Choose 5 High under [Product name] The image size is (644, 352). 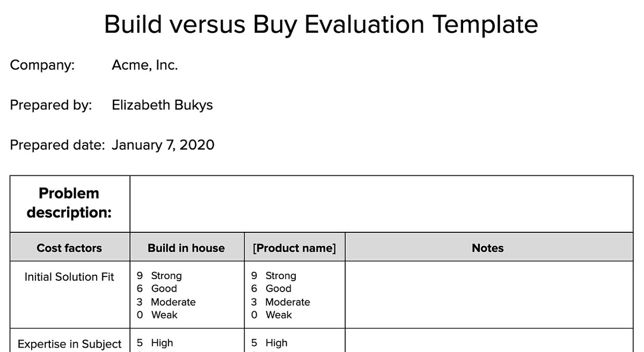point(269,343)
